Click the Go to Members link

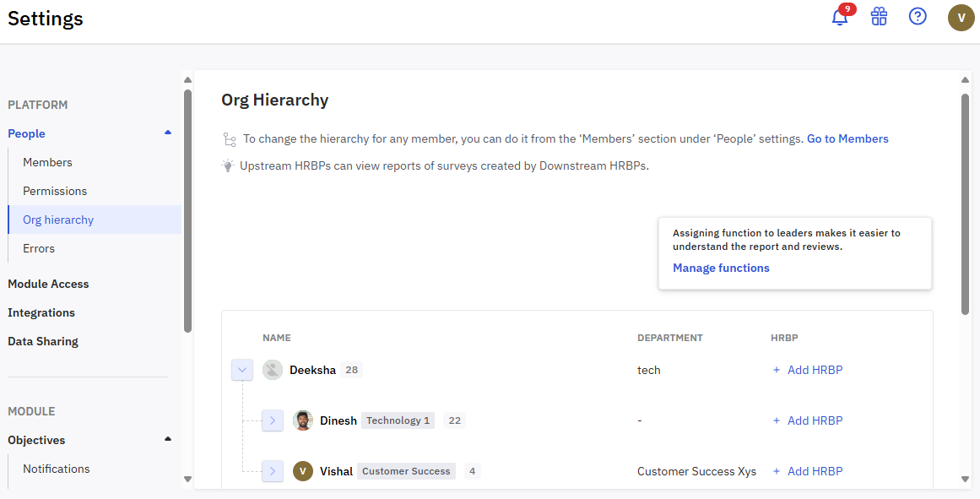pos(847,138)
